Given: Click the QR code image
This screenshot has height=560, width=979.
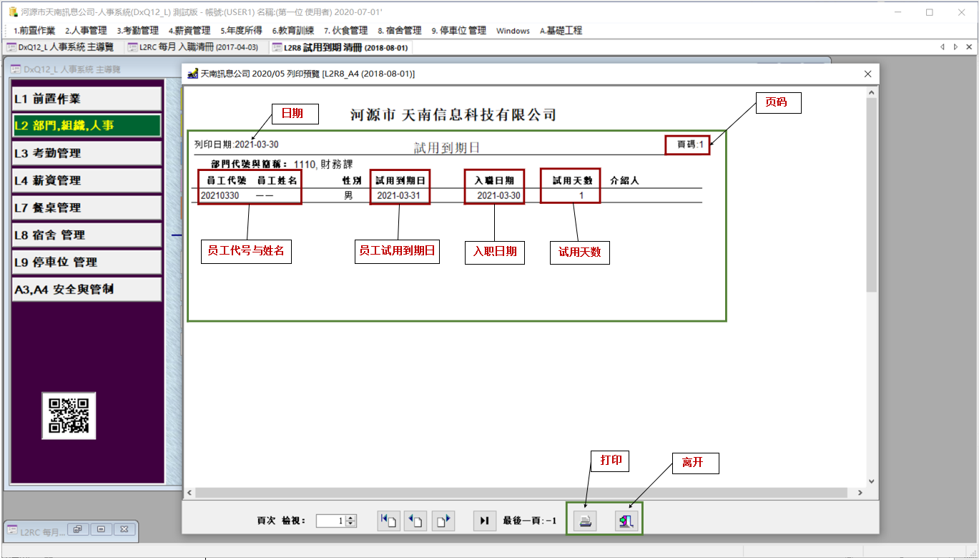Looking at the screenshot, I should (69, 416).
